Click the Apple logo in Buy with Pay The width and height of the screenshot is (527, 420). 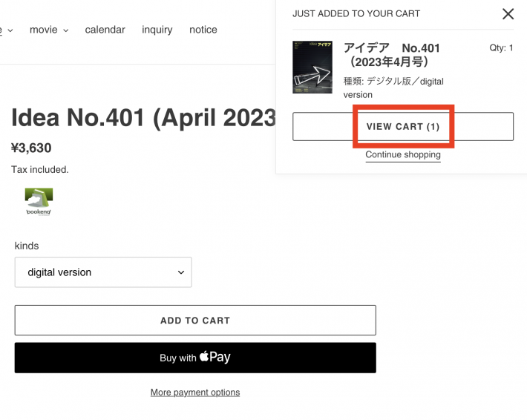click(x=203, y=356)
